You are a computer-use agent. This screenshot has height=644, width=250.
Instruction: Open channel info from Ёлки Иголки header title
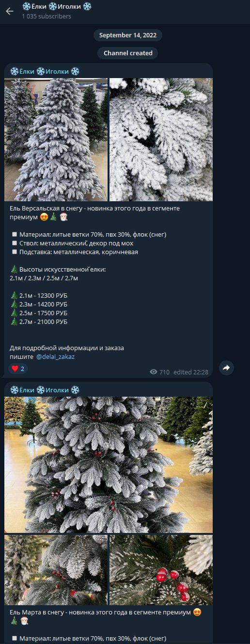click(57, 6)
